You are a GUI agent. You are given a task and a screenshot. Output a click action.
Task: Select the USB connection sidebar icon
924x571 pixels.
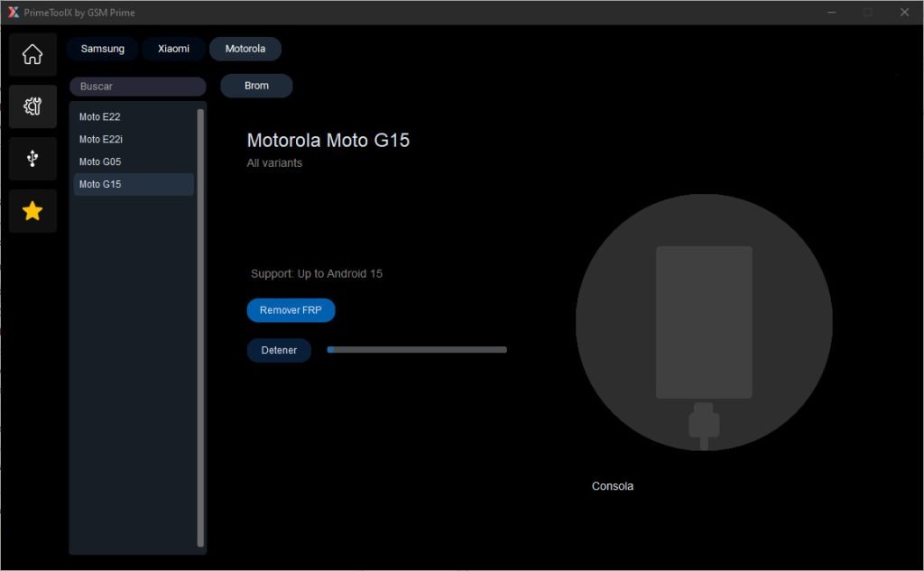point(32,159)
